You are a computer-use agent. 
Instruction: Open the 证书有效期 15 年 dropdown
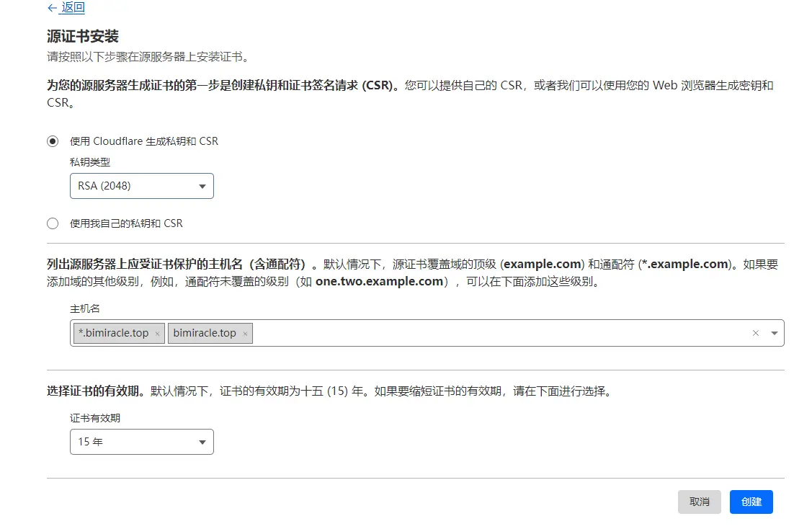click(x=142, y=442)
